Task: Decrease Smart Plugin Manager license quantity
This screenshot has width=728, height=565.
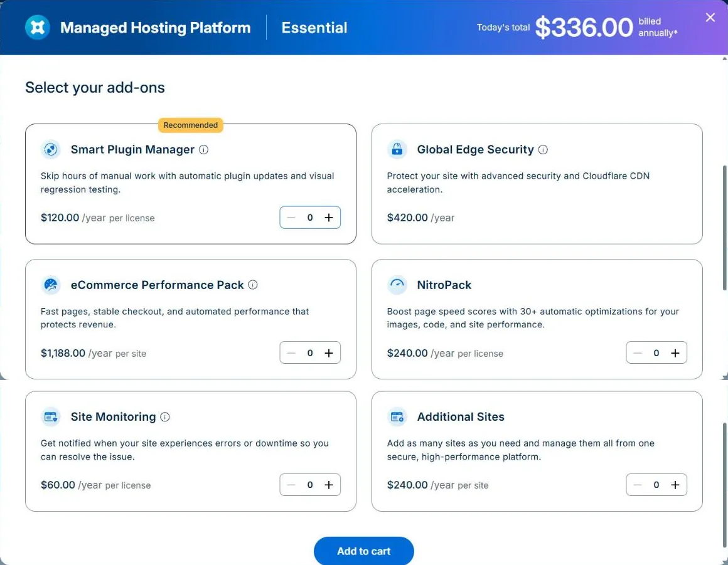Action: [x=291, y=218]
